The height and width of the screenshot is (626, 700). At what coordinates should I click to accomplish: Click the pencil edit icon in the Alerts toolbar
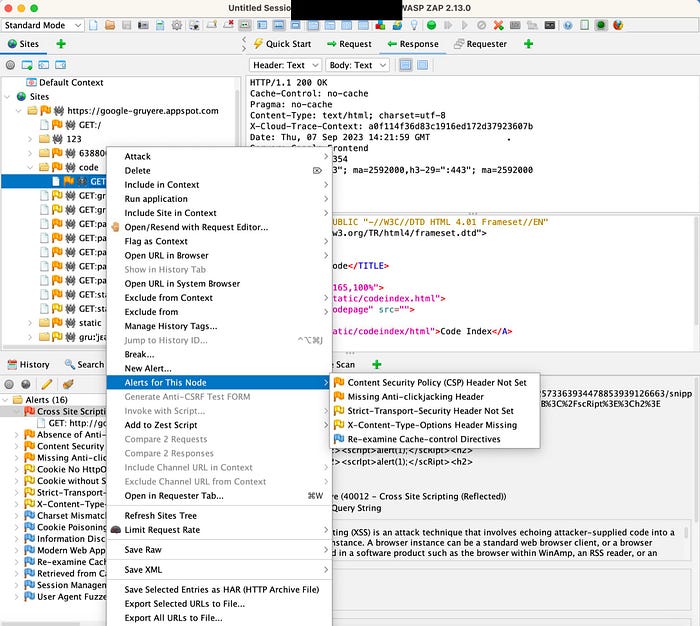click(x=47, y=384)
